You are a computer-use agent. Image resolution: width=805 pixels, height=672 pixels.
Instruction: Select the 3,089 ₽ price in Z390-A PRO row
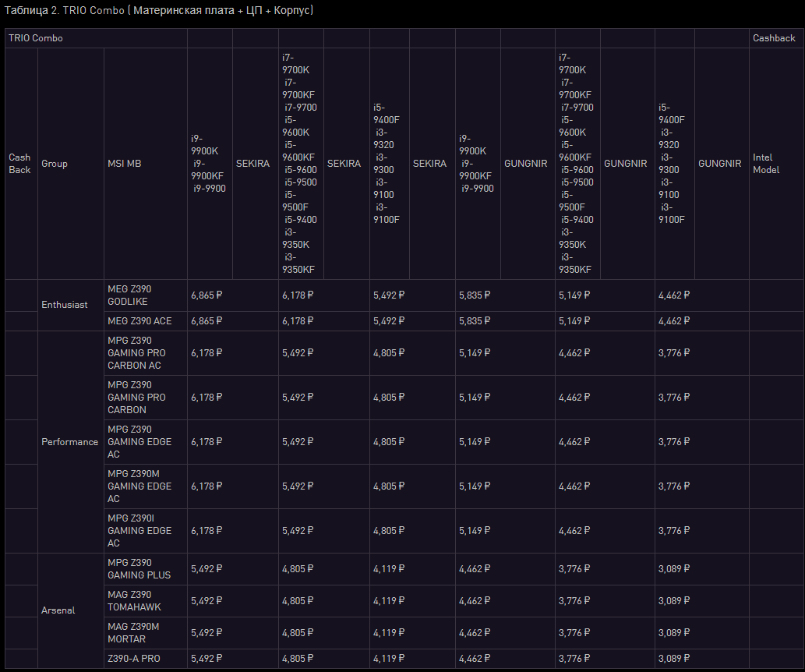tap(674, 659)
